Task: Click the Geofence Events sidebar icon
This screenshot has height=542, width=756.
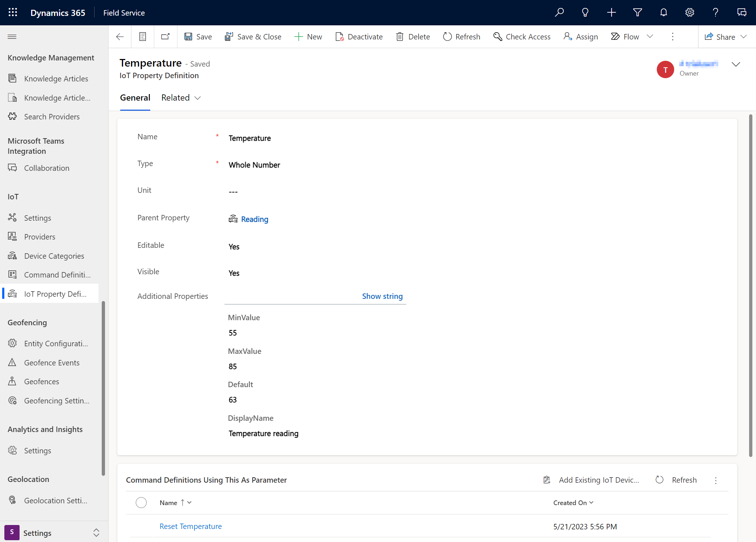Action: click(x=13, y=362)
